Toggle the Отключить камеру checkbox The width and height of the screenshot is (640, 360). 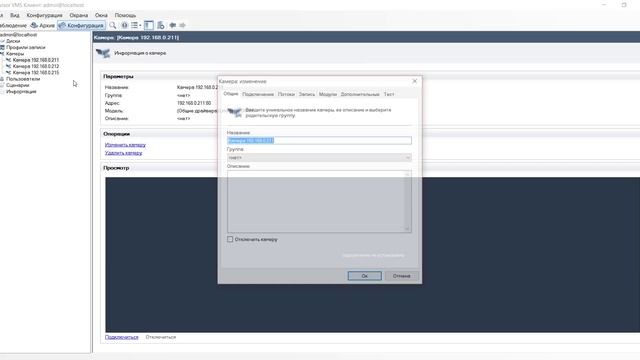coord(230,239)
